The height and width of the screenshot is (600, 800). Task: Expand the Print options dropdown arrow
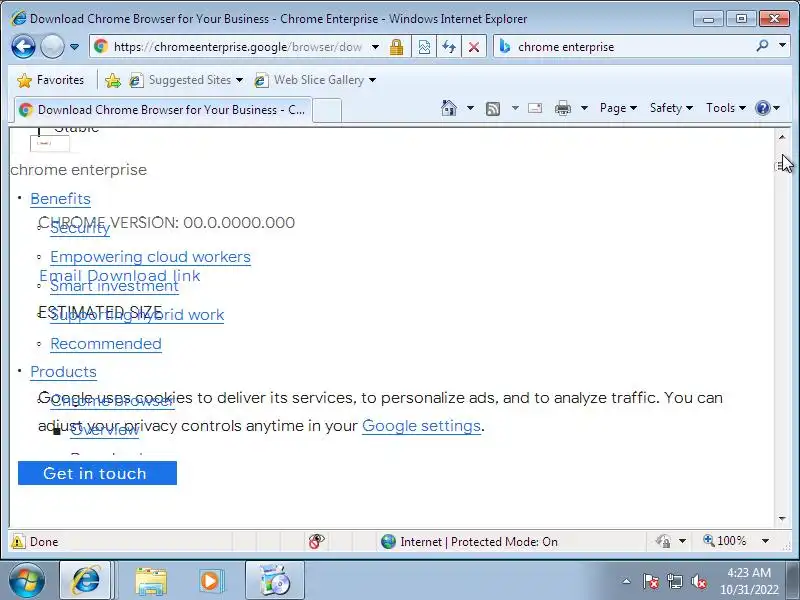pos(585,108)
